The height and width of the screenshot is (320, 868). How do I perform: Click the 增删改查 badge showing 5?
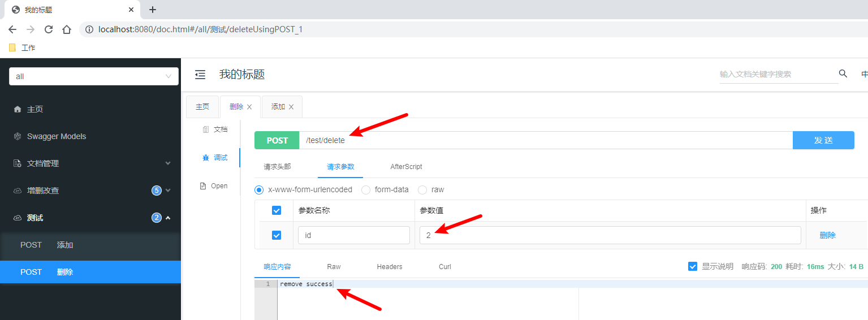point(157,191)
